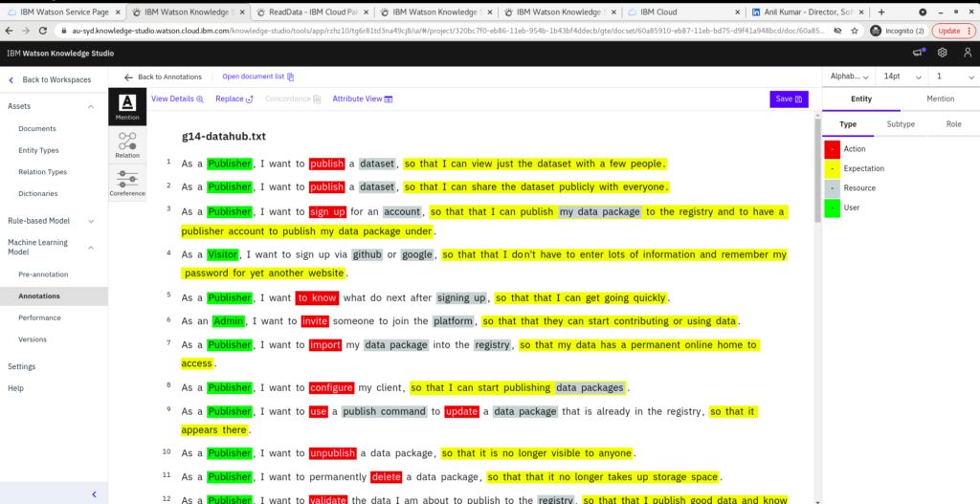Collapse the Assets section
980x504 pixels.
coord(91,107)
